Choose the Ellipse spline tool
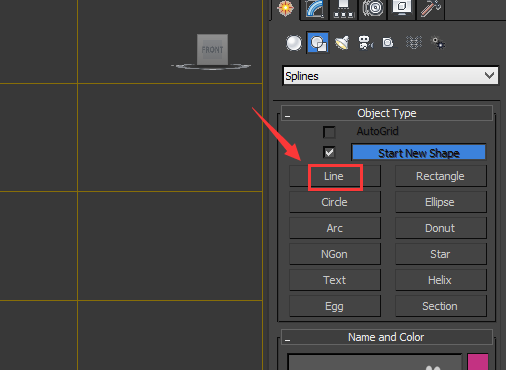 [x=441, y=202]
